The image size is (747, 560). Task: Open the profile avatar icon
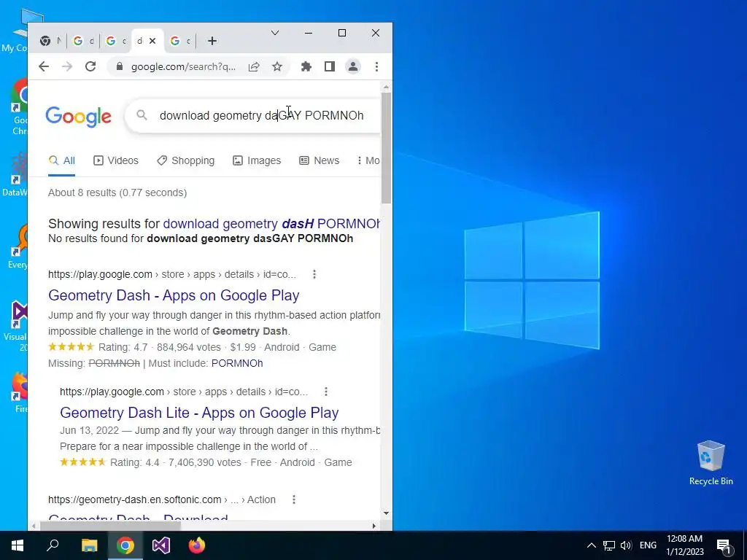click(x=353, y=66)
